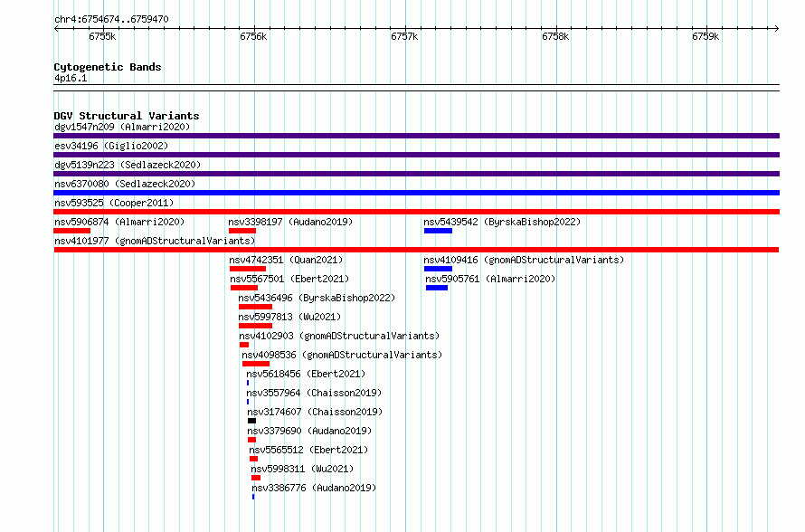
Task: Click the blue bar under nsv6370080
Action: coord(416,193)
